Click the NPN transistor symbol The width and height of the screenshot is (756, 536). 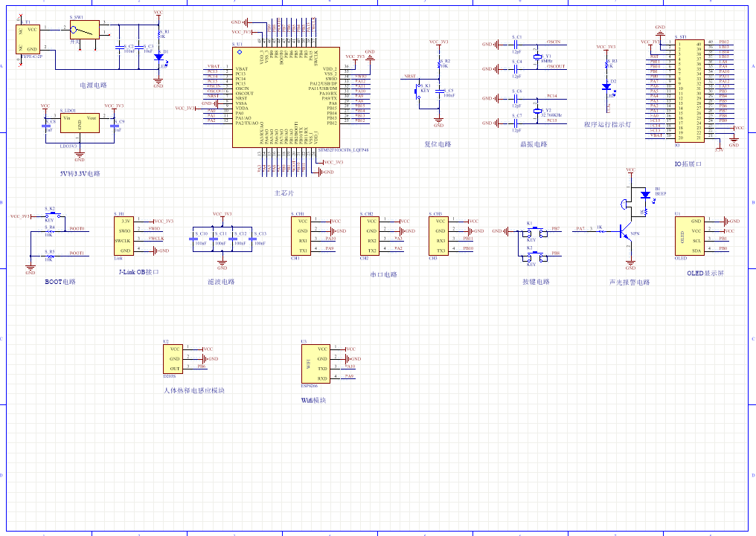coord(626,232)
